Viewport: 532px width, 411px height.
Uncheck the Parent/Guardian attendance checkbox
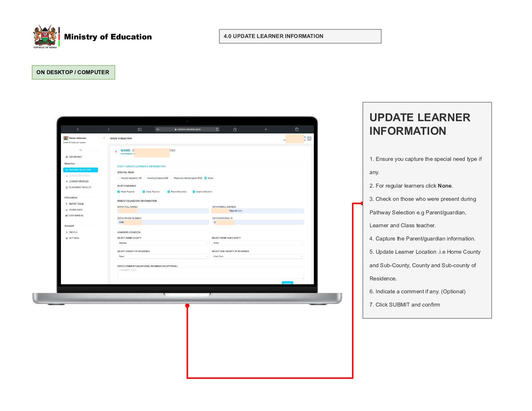[169, 192]
